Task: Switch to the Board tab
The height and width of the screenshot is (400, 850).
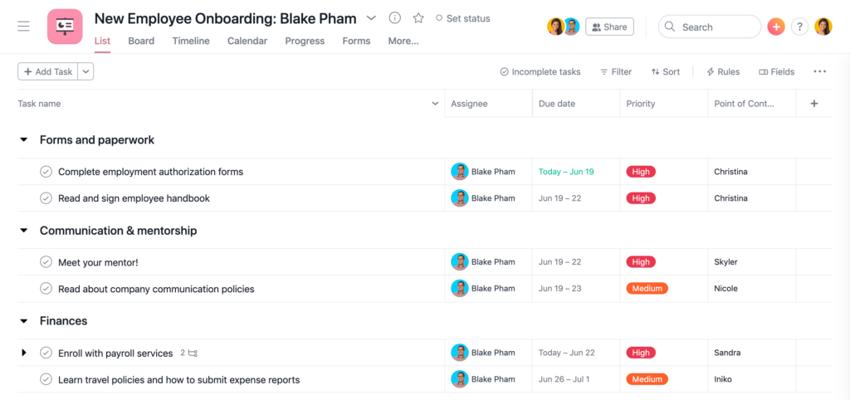Action: [x=141, y=41]
